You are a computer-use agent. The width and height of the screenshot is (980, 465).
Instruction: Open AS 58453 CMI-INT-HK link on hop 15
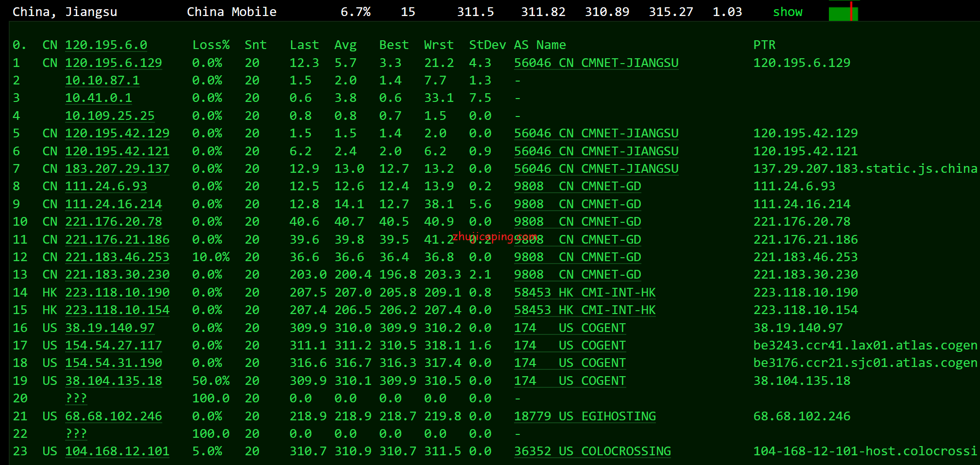point(585,310)
